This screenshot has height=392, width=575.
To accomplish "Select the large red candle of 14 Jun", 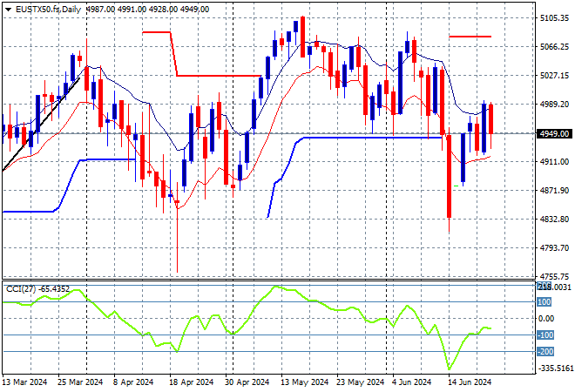I will [449, 177].
